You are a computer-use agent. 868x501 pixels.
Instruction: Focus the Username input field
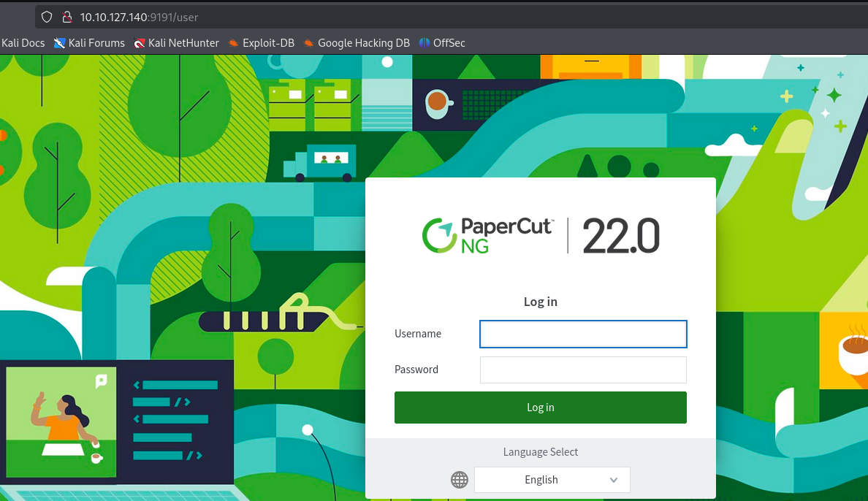pos(583,334)
